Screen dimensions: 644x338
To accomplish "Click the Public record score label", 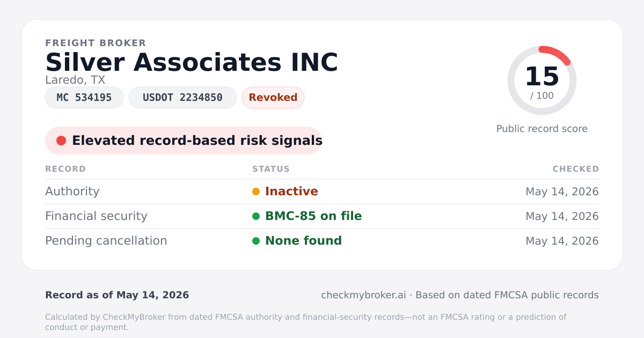I will [542, 129].
